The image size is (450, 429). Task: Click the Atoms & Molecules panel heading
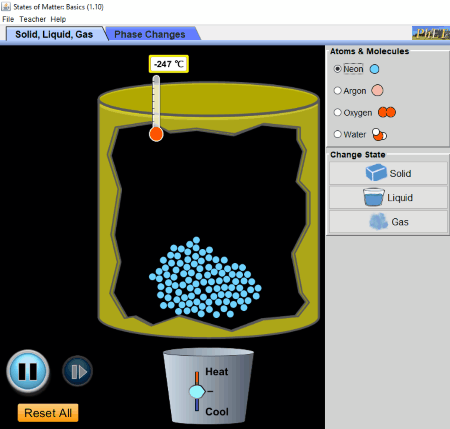pos(369,51)
